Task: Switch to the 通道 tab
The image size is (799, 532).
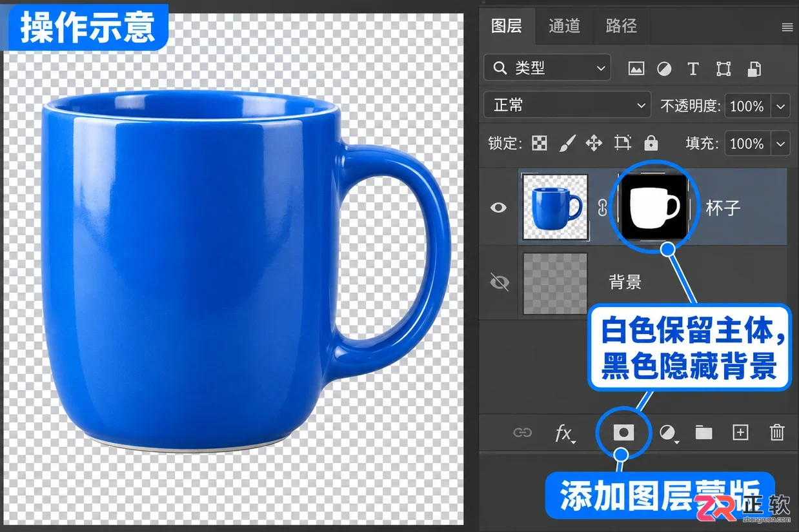Action: click(564, 26)
